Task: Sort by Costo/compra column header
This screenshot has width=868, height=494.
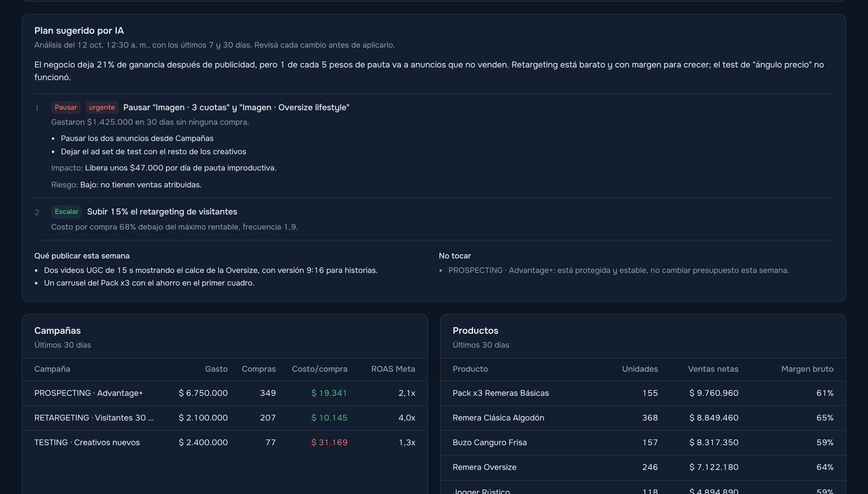Action: [320, 369]
